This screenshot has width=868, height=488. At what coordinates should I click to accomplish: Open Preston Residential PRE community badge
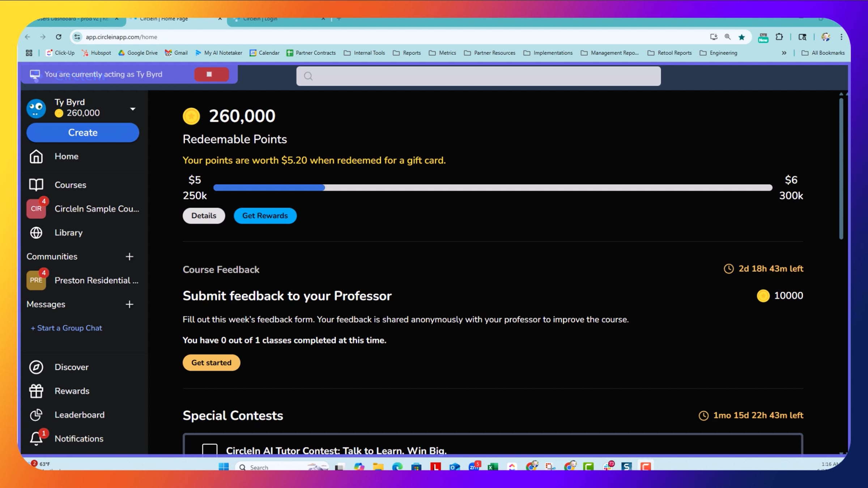(36, 280)
